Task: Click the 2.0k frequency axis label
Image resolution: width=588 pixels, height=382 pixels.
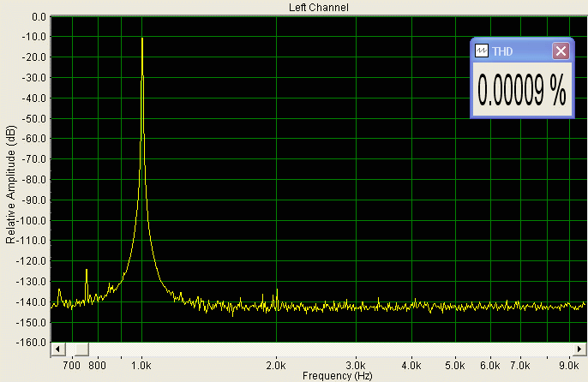Action: point(276,366)
